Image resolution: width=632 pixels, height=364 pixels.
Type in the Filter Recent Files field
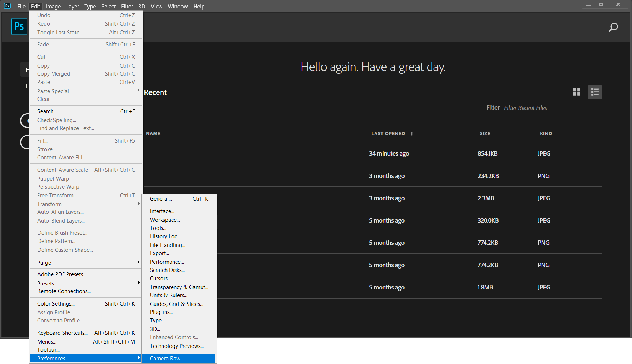pyautogui.click(x=550, y=108)
